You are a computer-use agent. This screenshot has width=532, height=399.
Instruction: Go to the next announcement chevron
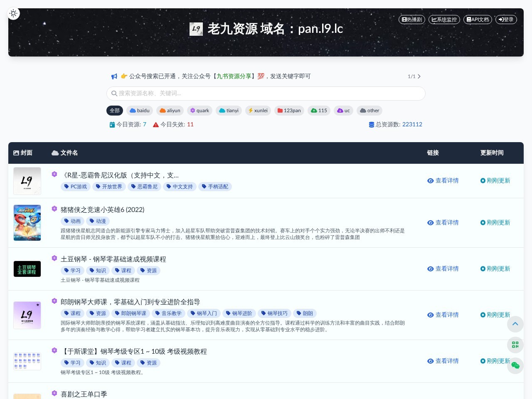[x=419, y=76]
